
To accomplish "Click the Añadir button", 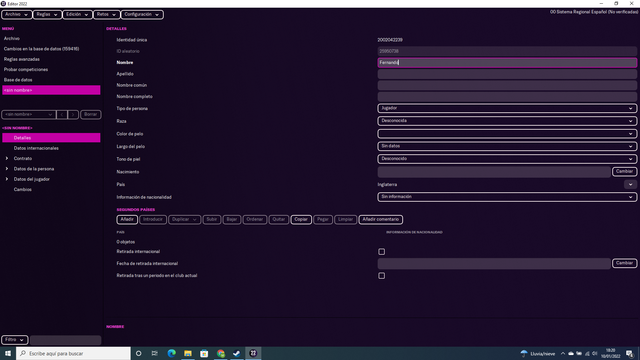I will coord(127,220).
